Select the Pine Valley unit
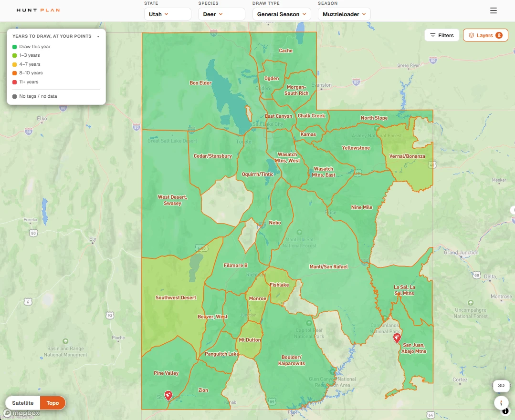This screenshot has width=515, height=420. 166,373
